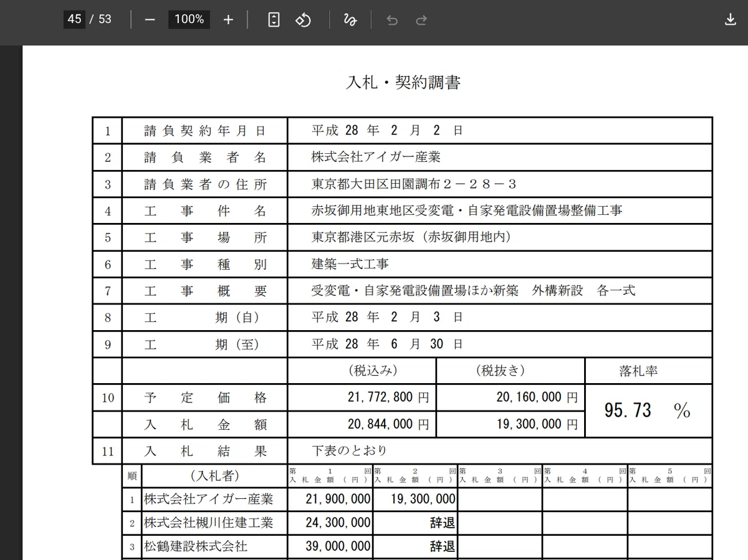Viewport: 748px width, 560px height.
Task: Click the bid amount 19,300,000 円 (税抜き)
Action: coord(537,424)
